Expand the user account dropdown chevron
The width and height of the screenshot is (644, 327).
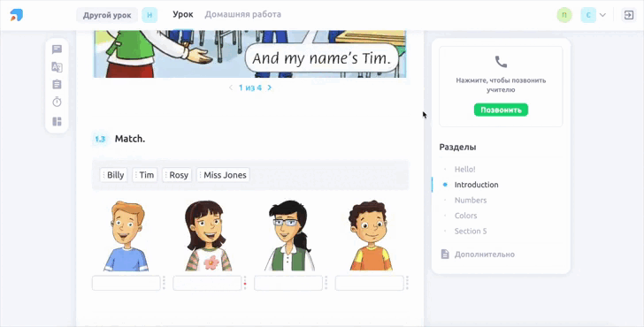602,15
